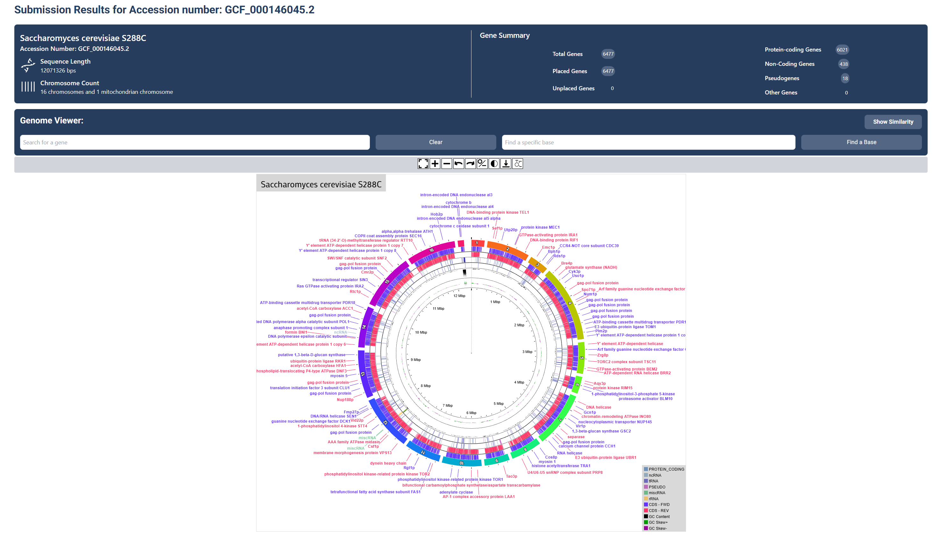Click the CDS - FWD legend swatch
The height and width of the screenshot is (560, 948).
646,505
